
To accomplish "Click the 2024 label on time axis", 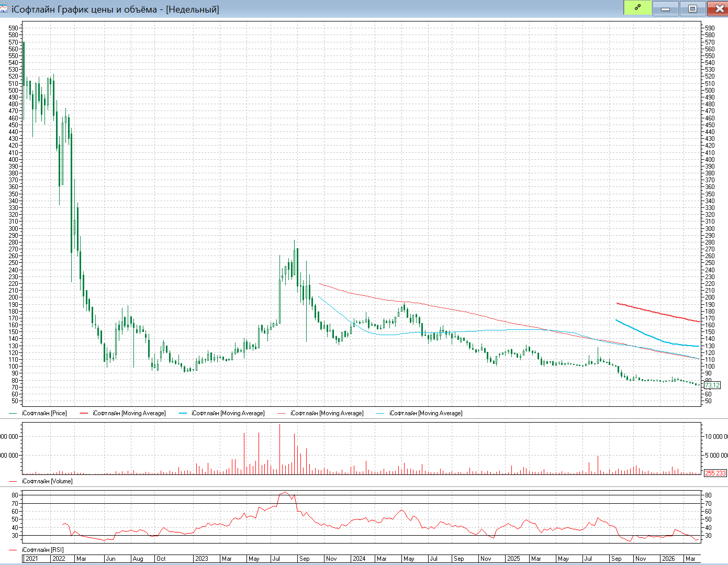I will point(359,559).
